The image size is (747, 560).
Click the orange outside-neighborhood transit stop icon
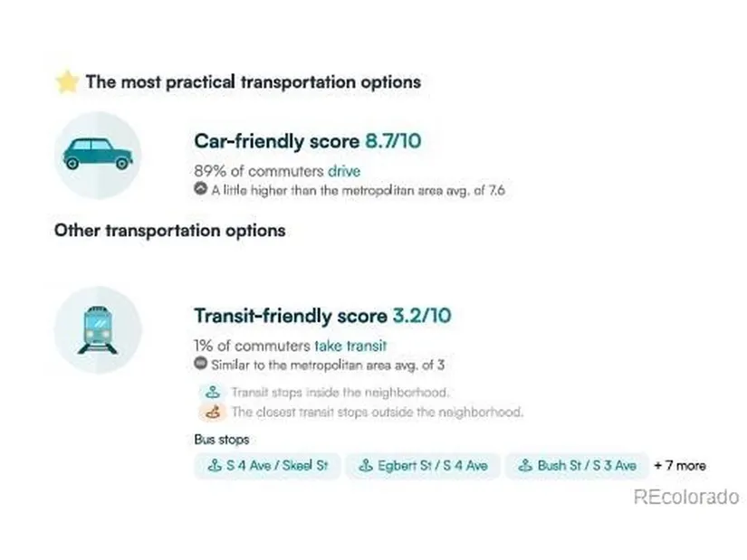coord(213,413)
